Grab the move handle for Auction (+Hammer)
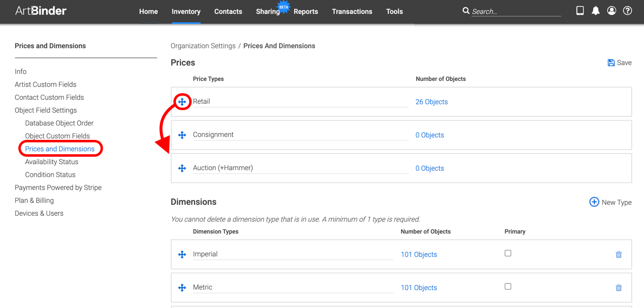The height and width of the screenshot is (308, 644). click(x=182, y=168)
